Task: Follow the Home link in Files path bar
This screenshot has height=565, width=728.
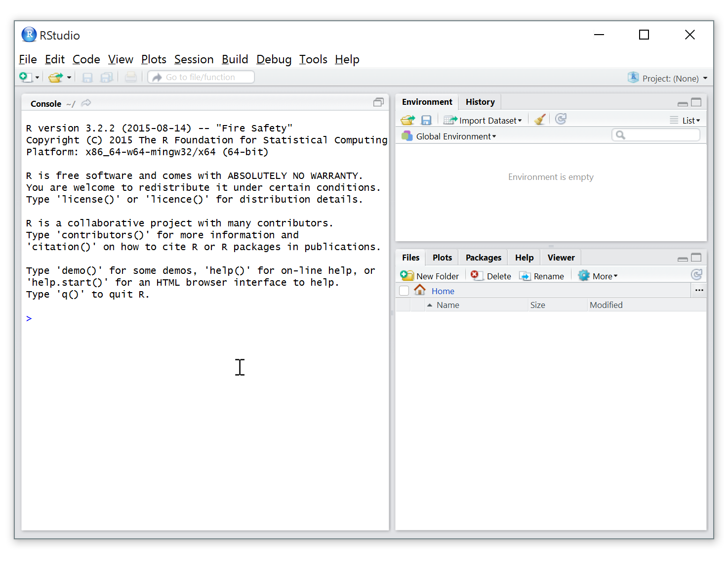Action: click(443, 291)
